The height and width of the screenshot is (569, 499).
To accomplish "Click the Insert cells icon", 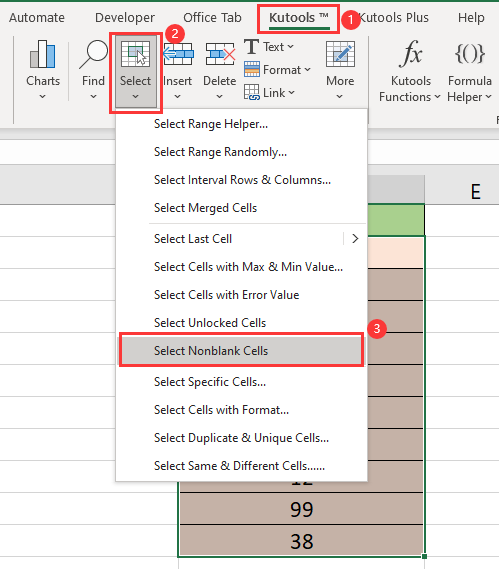I will click(x=178, y=54).
